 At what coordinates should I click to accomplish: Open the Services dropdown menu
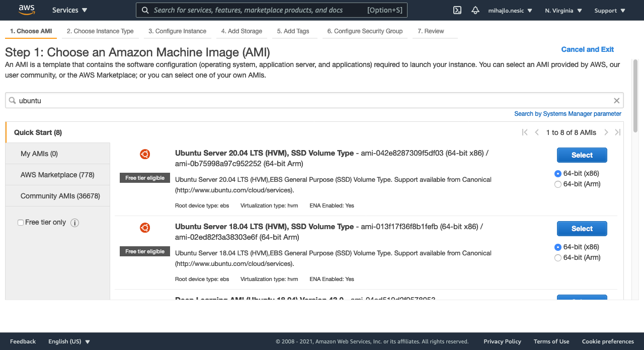click(69, 10)
